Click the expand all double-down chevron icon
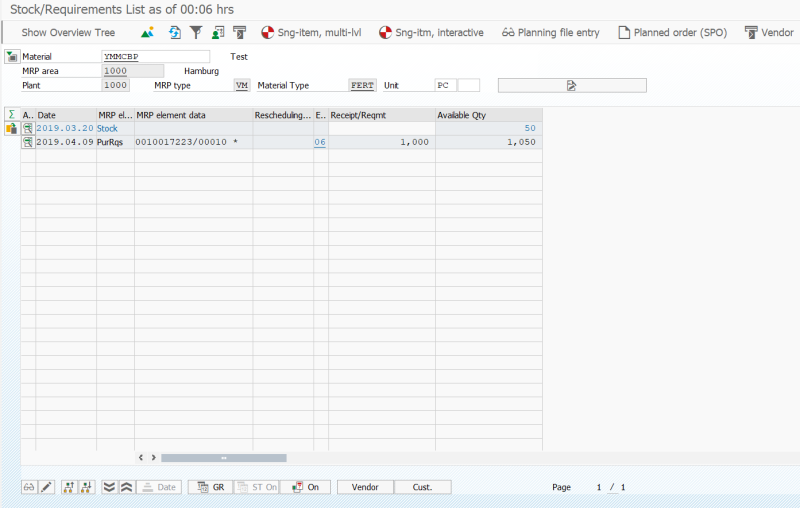Screen dimensions: 800x508 click(109, 487)
